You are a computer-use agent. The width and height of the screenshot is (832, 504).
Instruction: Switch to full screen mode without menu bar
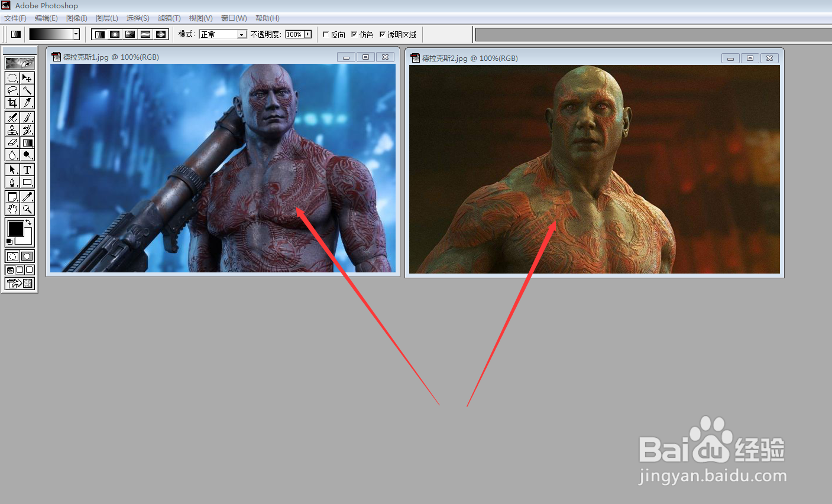pyautogui.click(x=30, y=270)
